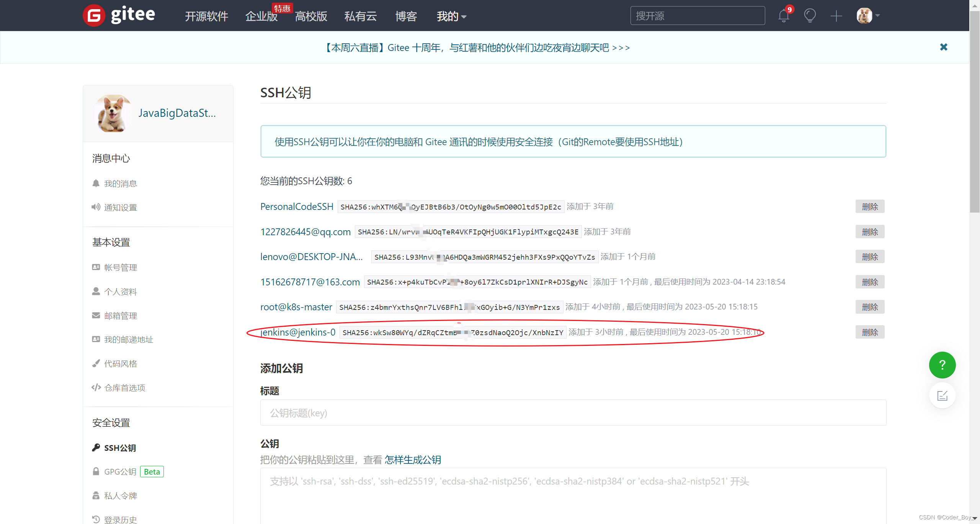This screenshot has height=524, width=980.
Task: Click the plus create icon
Action: 836,16
